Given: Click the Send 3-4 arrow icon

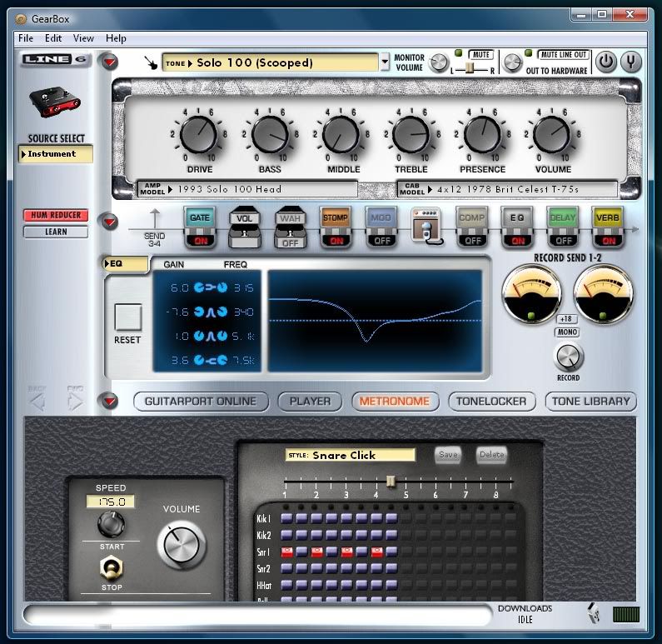Looking at the screenshot, I should click(x=155, y=227).
